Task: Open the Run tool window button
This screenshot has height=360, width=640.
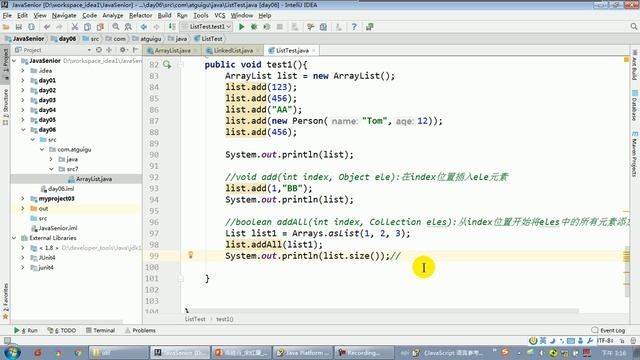Action: pos(26,330)
